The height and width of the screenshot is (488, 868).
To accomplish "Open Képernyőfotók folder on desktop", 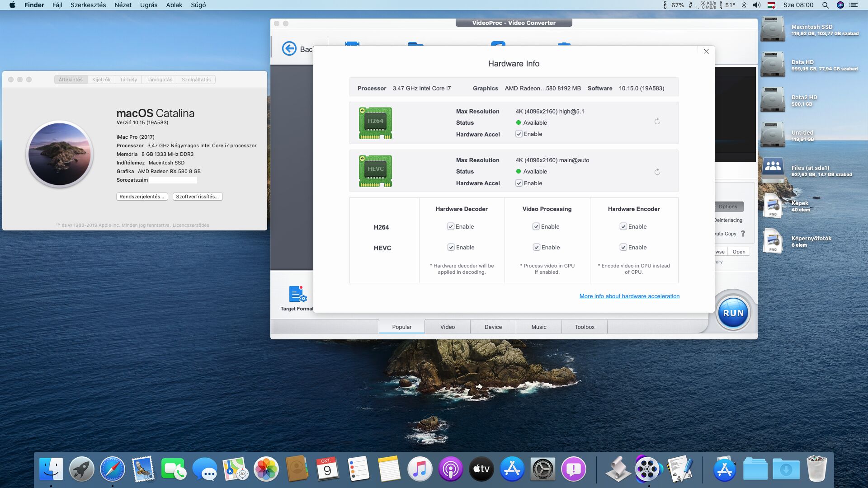I will (773, 241).
